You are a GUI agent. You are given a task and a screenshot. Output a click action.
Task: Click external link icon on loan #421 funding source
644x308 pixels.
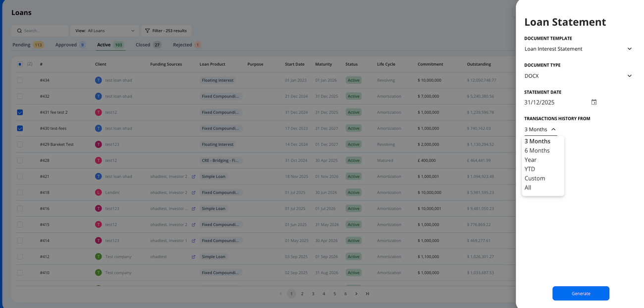click(192, 176)
